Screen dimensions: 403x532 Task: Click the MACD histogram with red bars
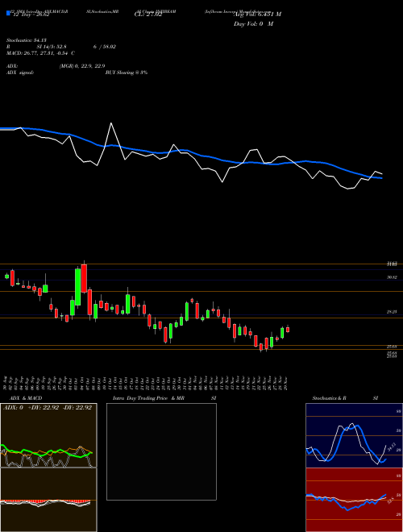click(x=48, y=500)
